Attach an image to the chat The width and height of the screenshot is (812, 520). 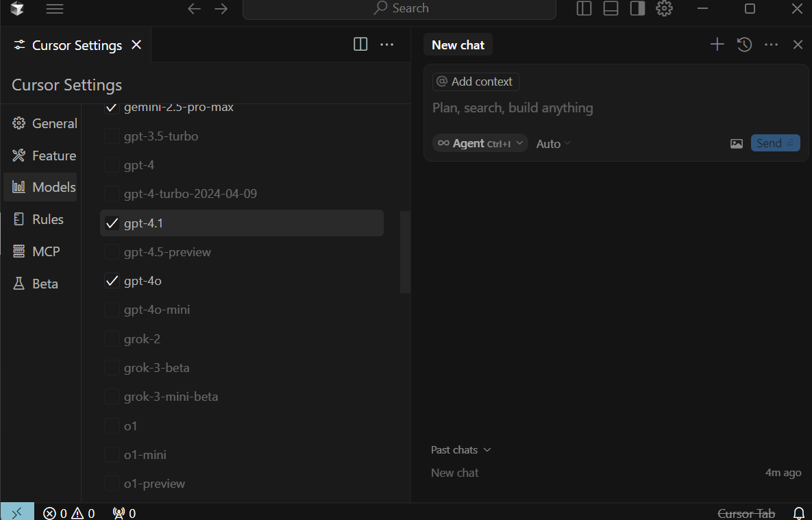[737, 143]
